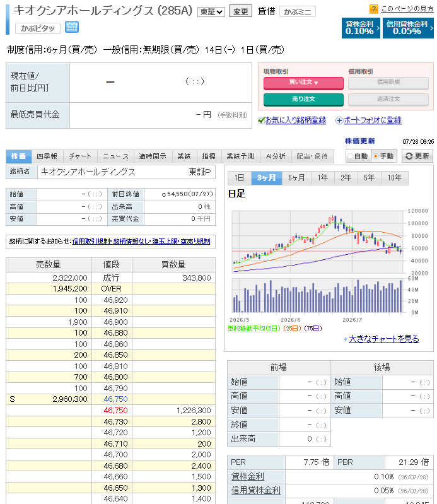The image size is (437, 504).
Task: Click the PER 7.75 倍 value
Action: click(x=316, y=462)
